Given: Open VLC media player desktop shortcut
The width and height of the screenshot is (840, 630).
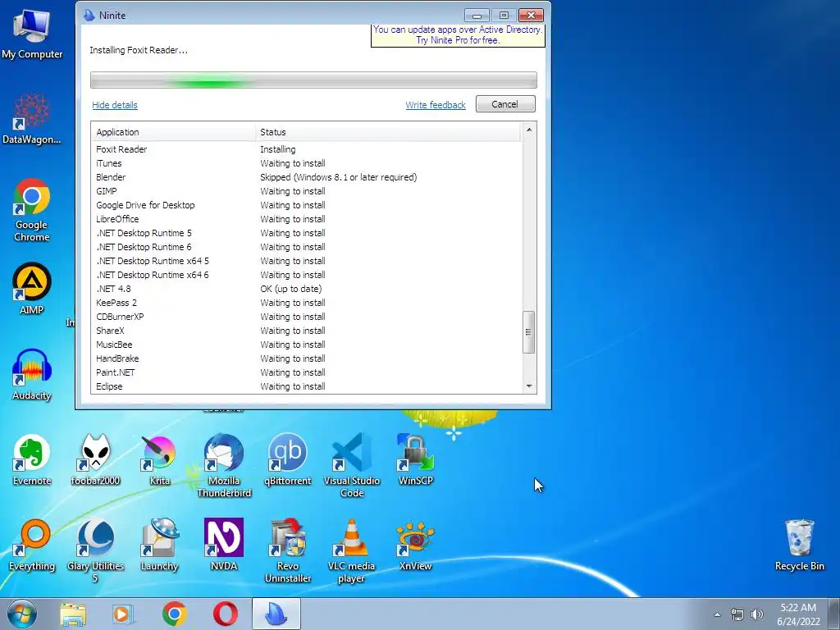Looking at the screenshot, I should (x=351, y=550).
